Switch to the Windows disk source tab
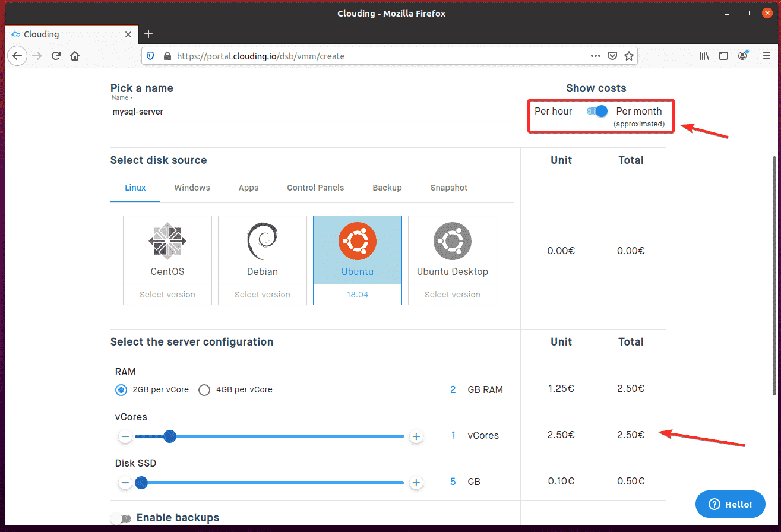The height and width of the screenshot is (532, 781). pos(192,188)
